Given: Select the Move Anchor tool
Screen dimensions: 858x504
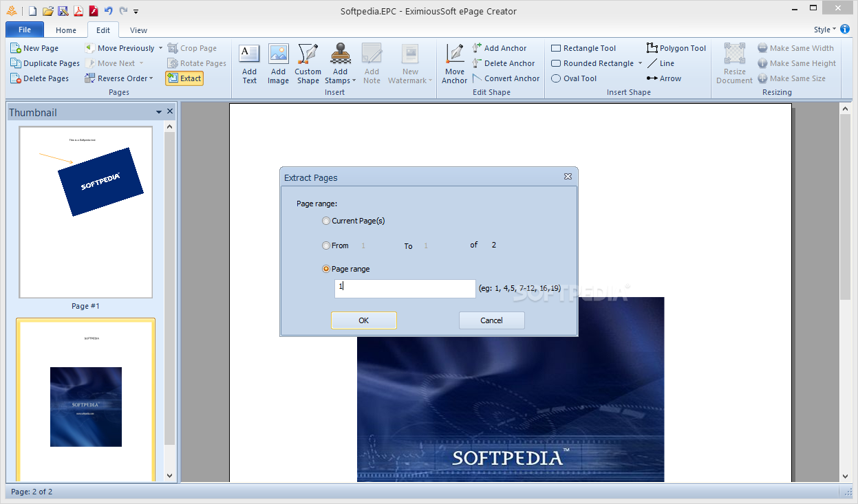Looking at the screenshot, I should 455,64.
